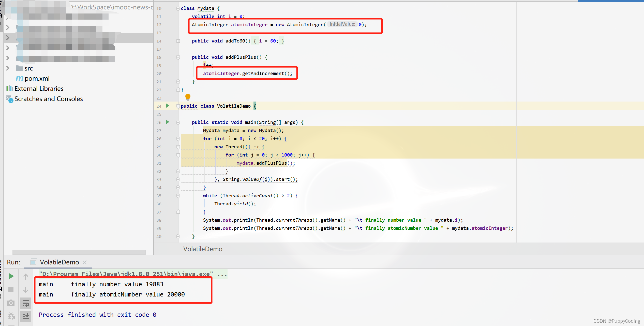
Task: Click the VolatileDemo breadcrumb below the editor
Action: click(x=203, y=249)
